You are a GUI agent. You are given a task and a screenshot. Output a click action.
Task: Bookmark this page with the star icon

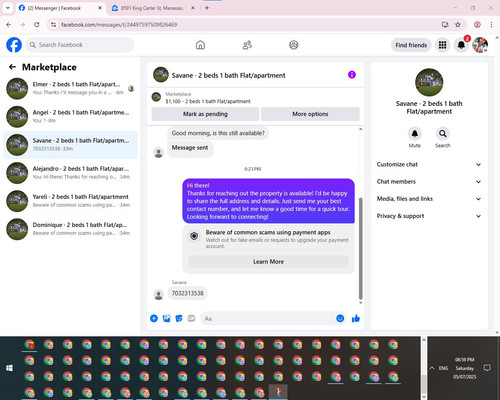[x=458, y=25]
